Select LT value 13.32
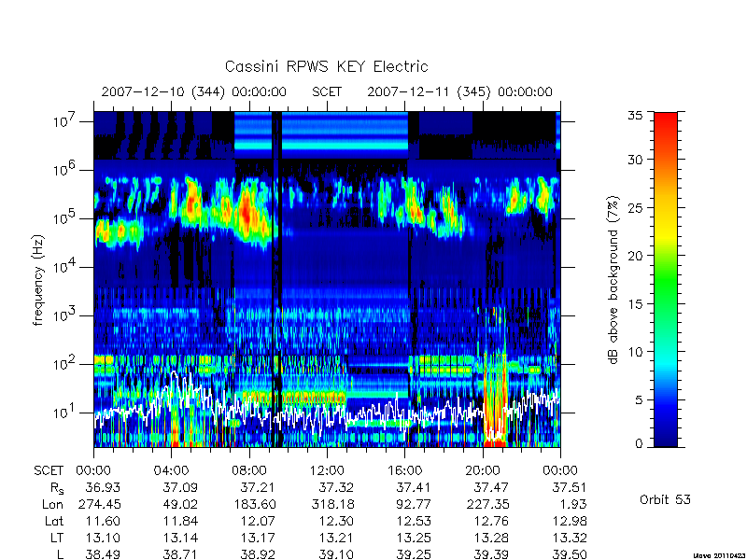747x560 pixels. click(569, 539)
